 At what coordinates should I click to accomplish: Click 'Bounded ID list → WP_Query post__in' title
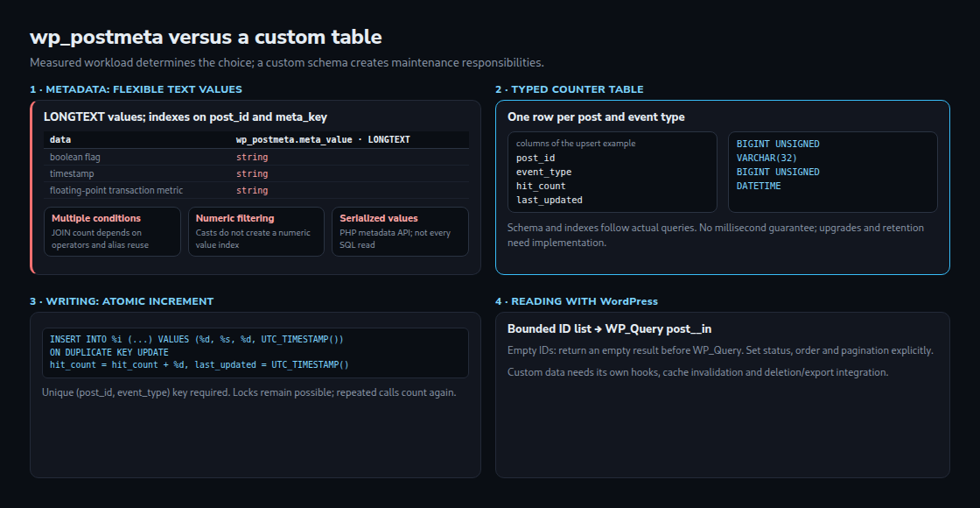tap(609, 329)
